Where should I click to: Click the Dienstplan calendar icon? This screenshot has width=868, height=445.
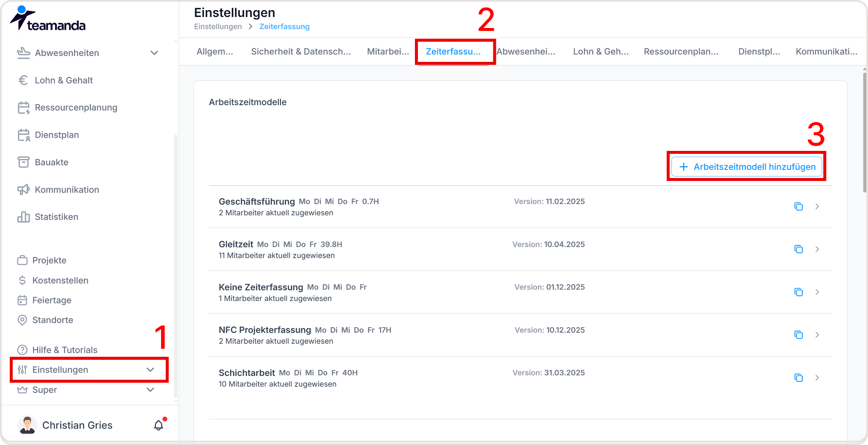(23, 135)
